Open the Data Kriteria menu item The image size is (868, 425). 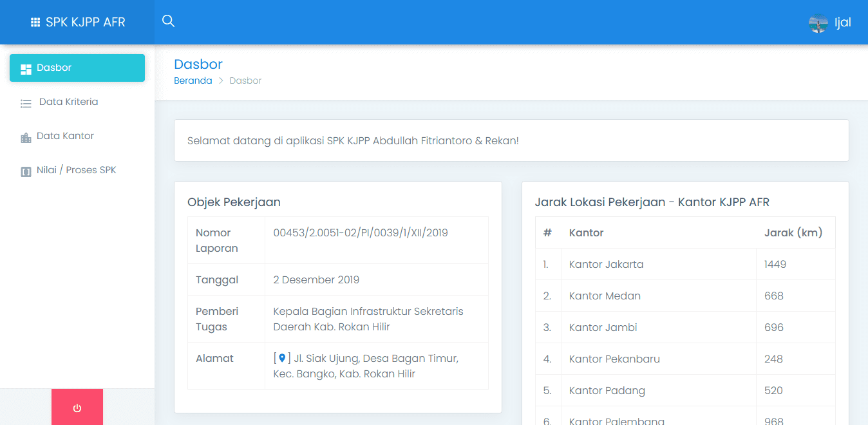click(x=77, y=102)
